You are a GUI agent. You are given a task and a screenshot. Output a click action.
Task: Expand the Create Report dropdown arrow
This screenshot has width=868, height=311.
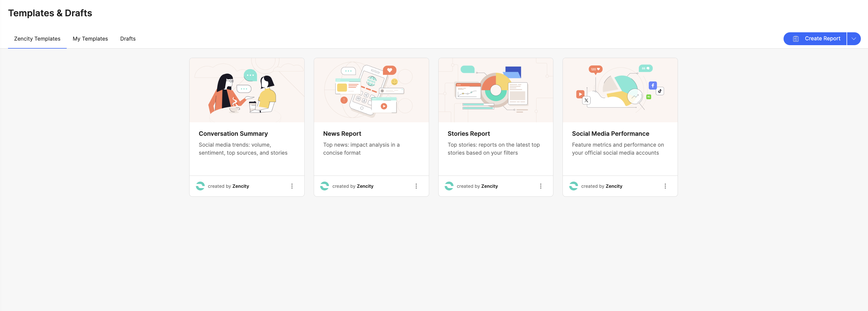[853, 39]
